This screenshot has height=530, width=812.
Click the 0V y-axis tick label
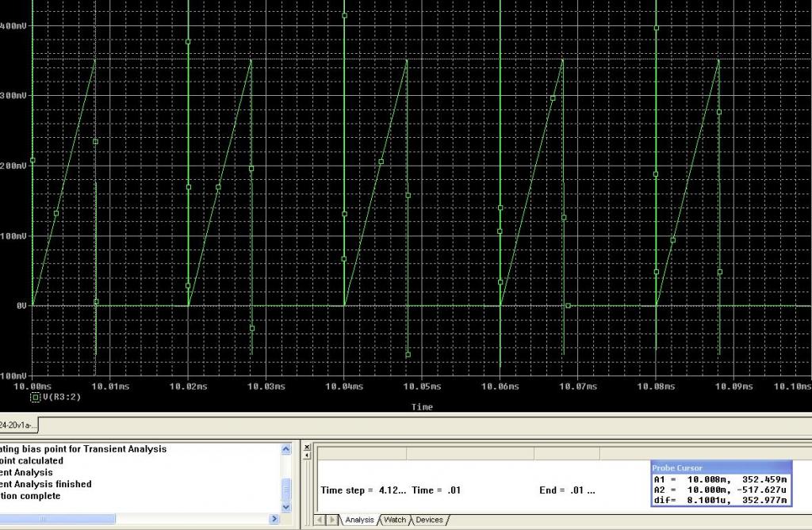point(21,306)
